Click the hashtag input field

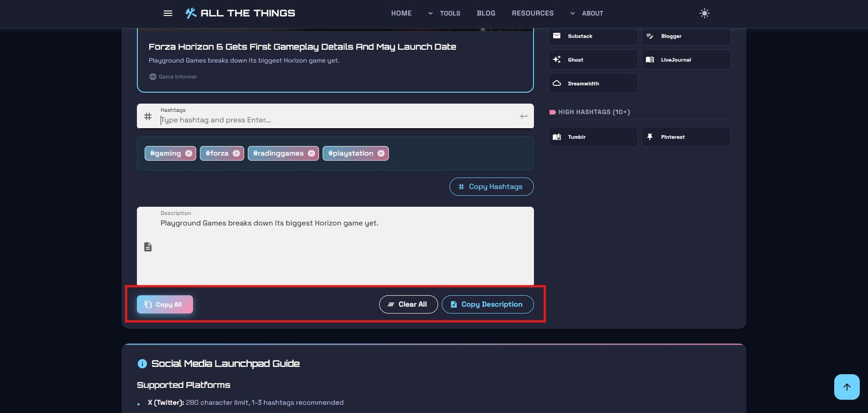[x=319, y=120]
